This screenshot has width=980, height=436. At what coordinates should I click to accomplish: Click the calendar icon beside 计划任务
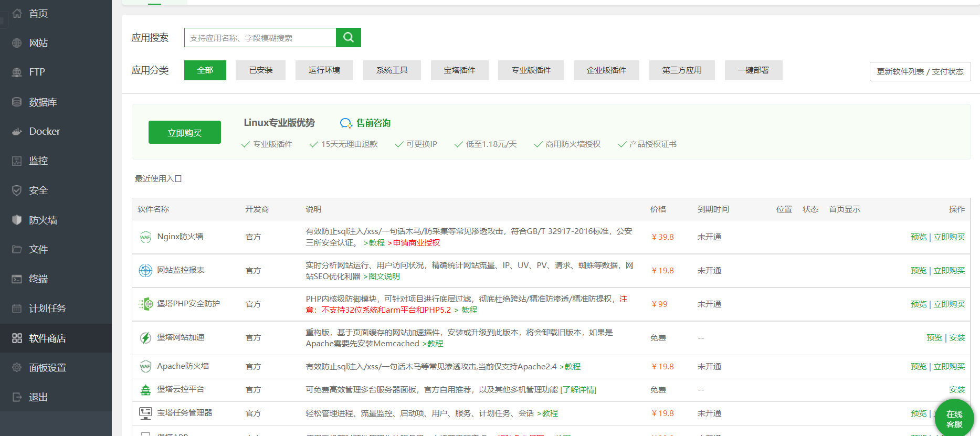tap(17, 308)
